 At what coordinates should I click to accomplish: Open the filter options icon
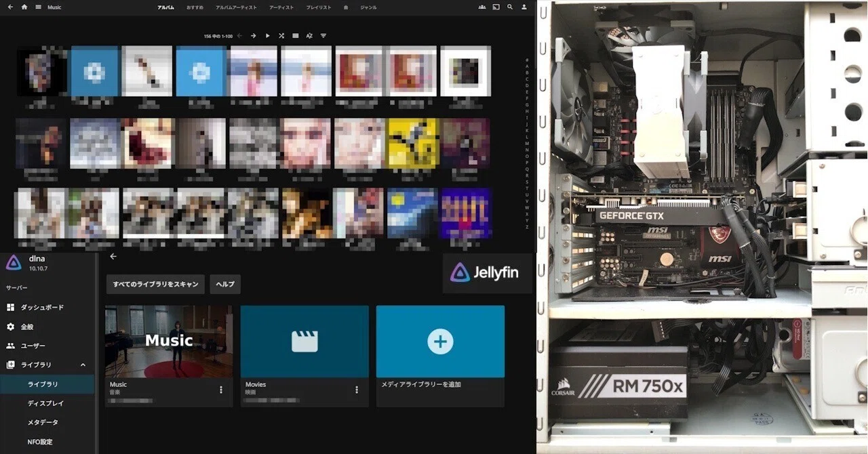[323, 35]
